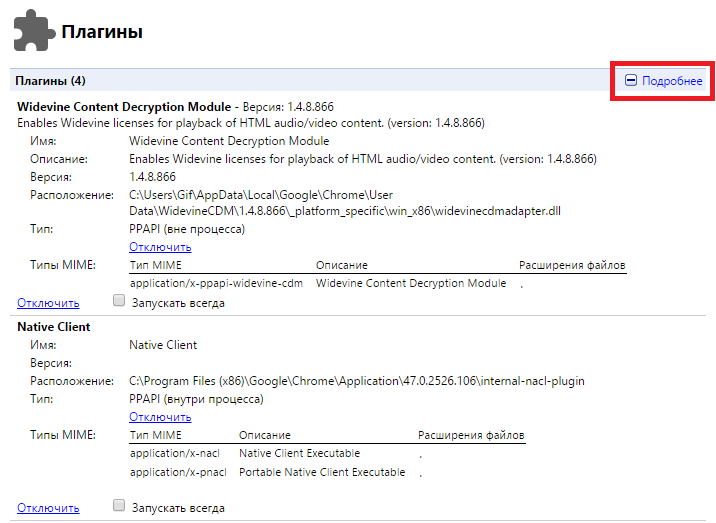Click the Widevine Content Decryption Module bold title

(x=124, y=106)
